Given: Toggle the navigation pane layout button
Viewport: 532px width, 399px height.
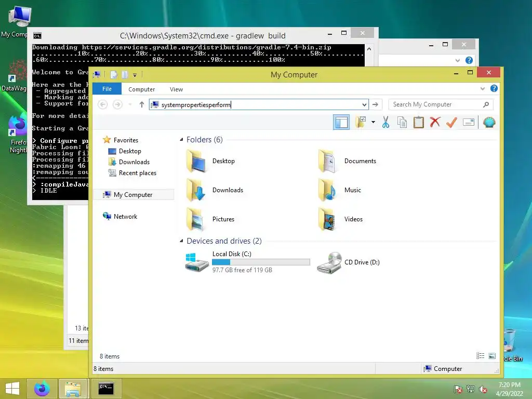Looking at the screenshot, I should pyautogui.click(x=341, y=122).
